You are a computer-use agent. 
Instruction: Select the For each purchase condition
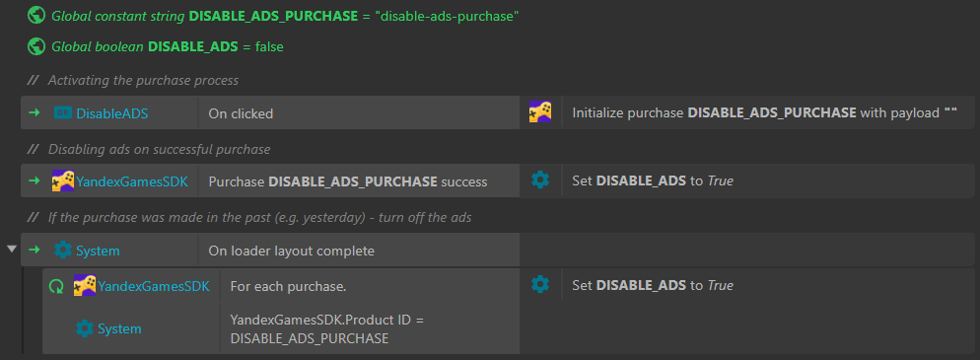click(x=370, y=286)
